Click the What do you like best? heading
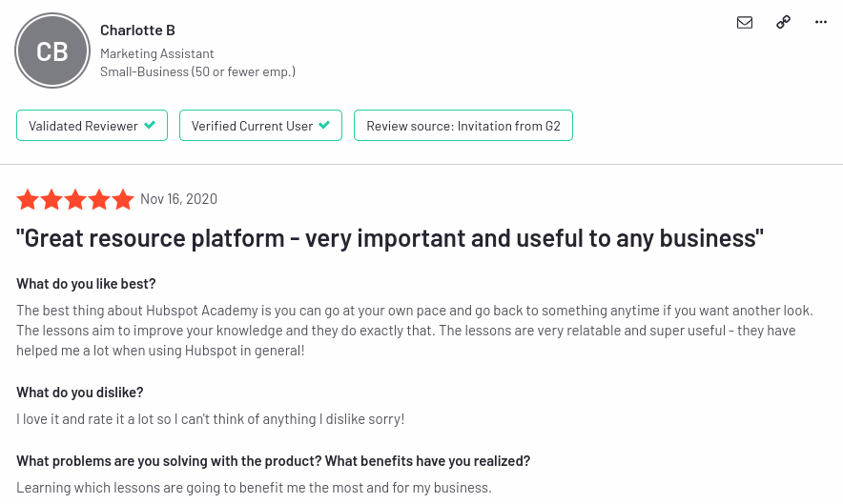This screenshot has height=504, width=843. 86,284
